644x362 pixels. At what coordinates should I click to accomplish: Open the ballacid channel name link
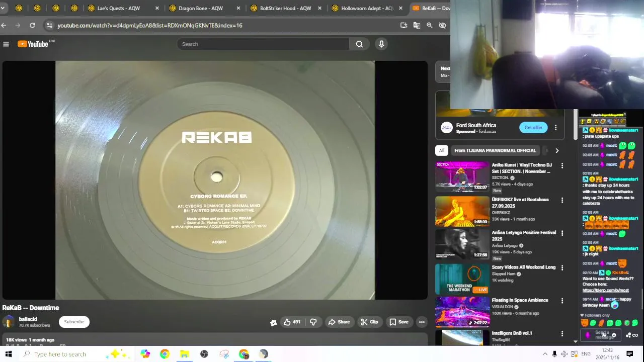pyautogui.click(x=28, y=319)
